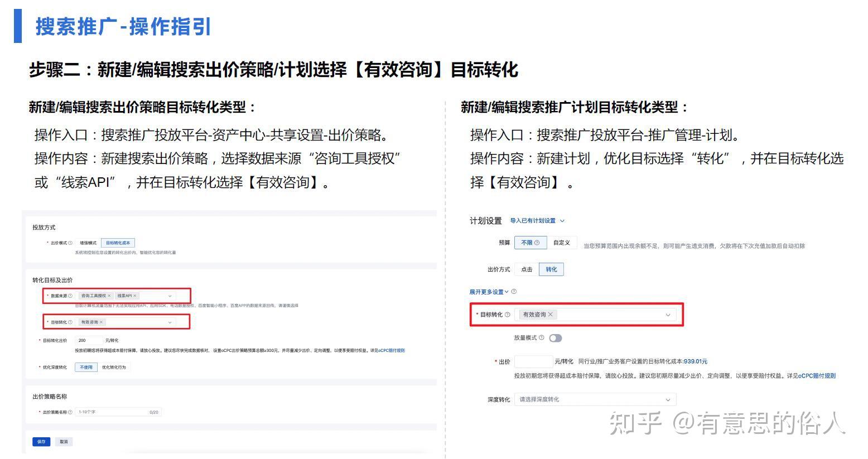Click help icon beside 目标转化 in 计划设置
868x459 pixels.
click(x=507, y=315)
